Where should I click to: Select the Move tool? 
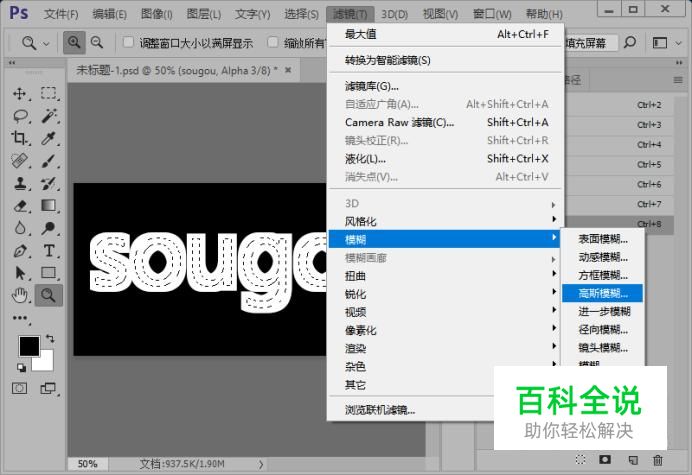[x=20, y=94]
